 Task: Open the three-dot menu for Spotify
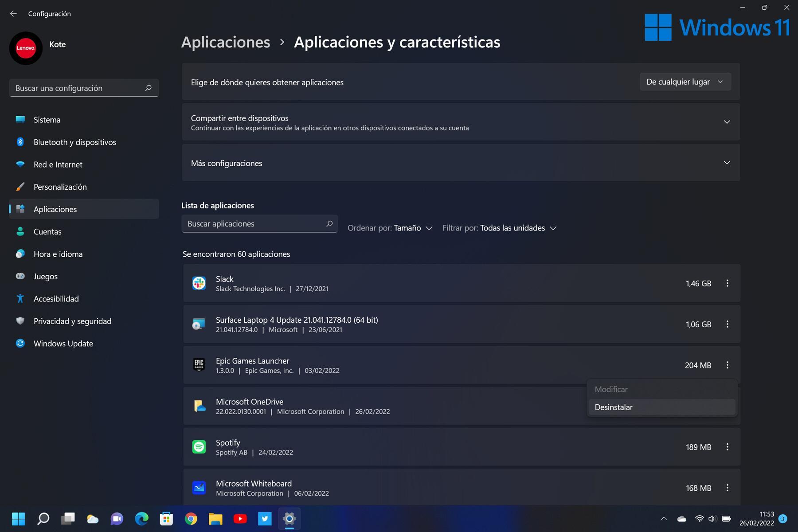pyautogui.click(x=727, y=447)
